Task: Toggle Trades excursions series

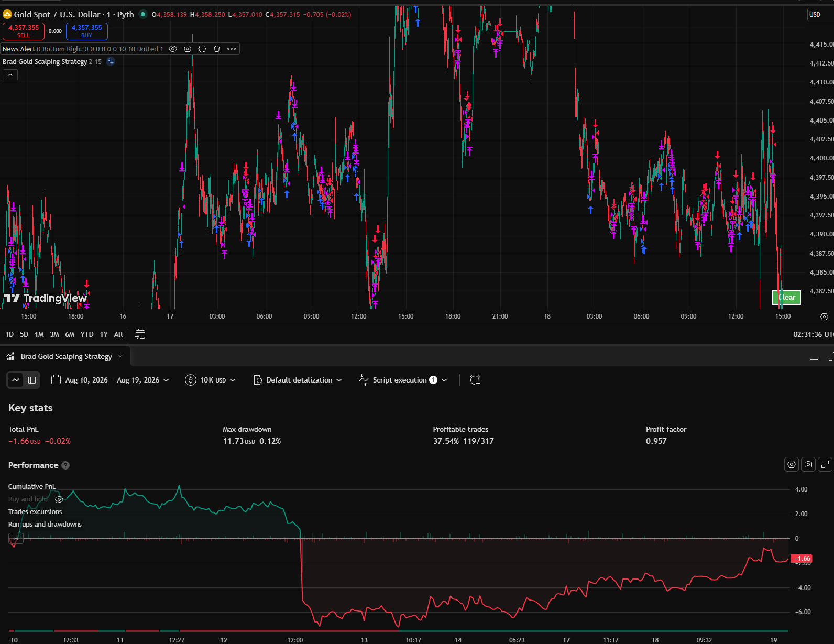Action: pyautogui.click(x=35, y=512)
